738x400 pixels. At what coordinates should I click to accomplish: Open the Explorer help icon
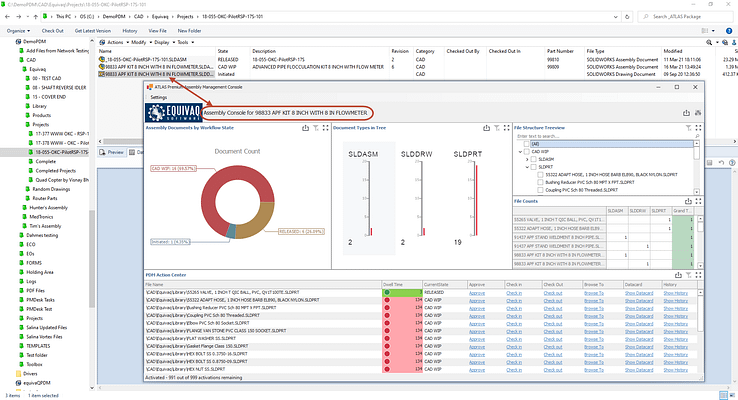pyautogui.click(x=729, y=31)
